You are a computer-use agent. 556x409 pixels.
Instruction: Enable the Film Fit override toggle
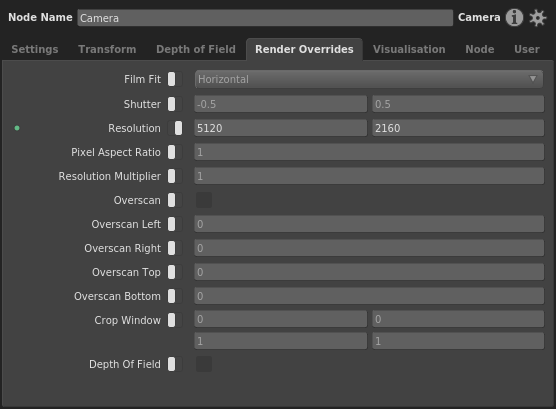point(175,79)
